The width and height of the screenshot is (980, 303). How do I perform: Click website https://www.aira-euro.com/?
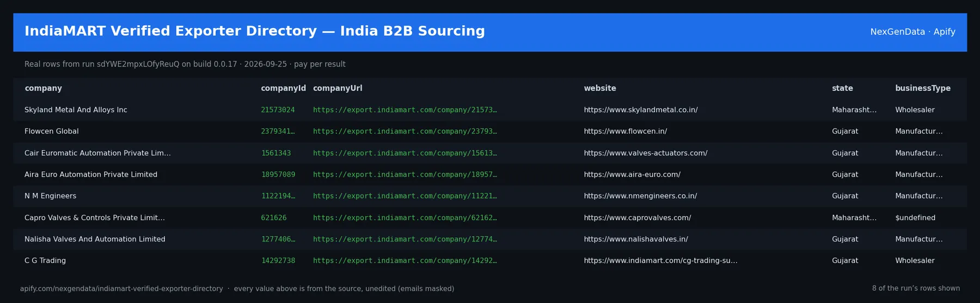(632, 174)
